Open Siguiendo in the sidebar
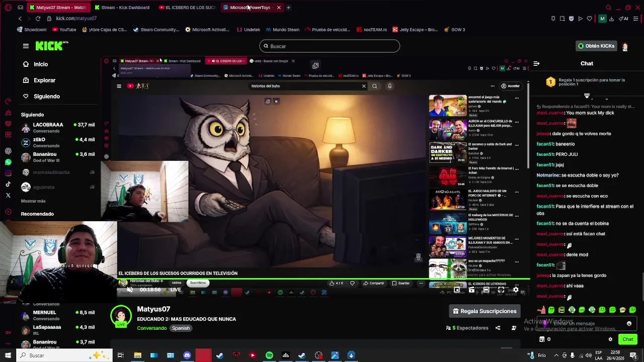The image size is (644, 362). [41, 97]
